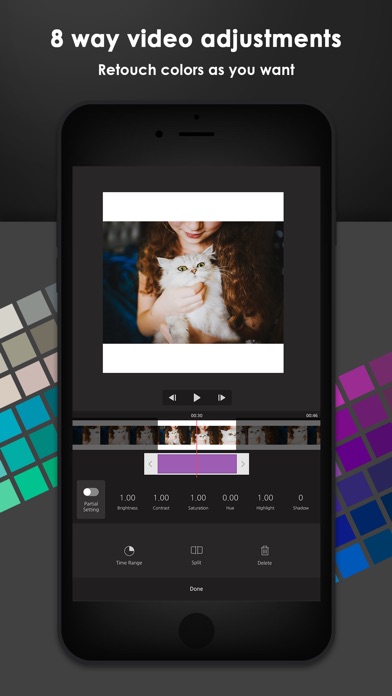Tap the Done button
Screen dimensions: 392x696
196,589
